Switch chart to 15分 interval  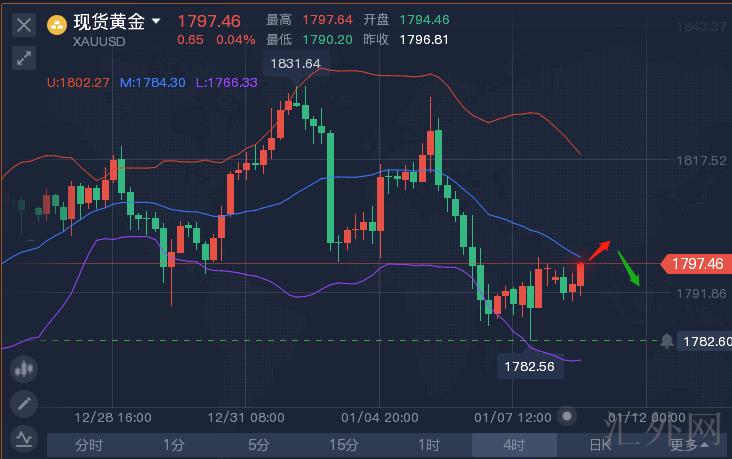coord(344,445)
